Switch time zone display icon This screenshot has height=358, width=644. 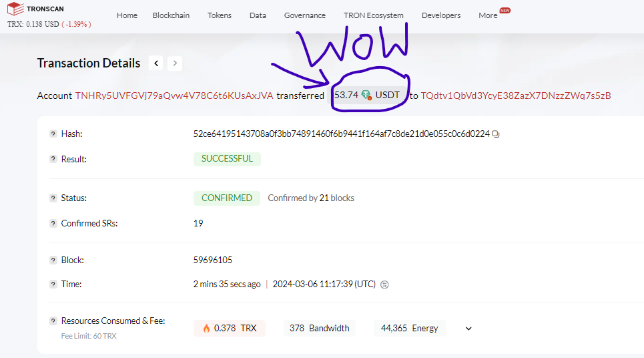(x=384, y=285)
